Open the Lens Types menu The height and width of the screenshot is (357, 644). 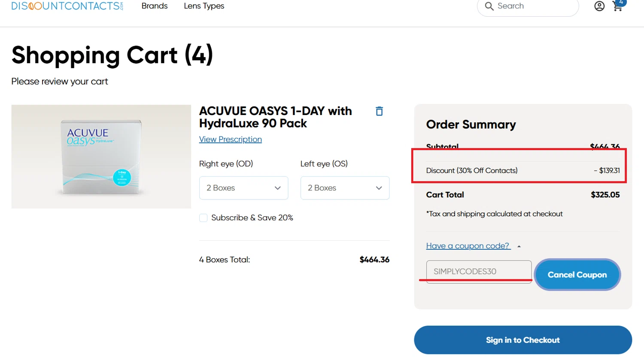(x=204, y=6)
